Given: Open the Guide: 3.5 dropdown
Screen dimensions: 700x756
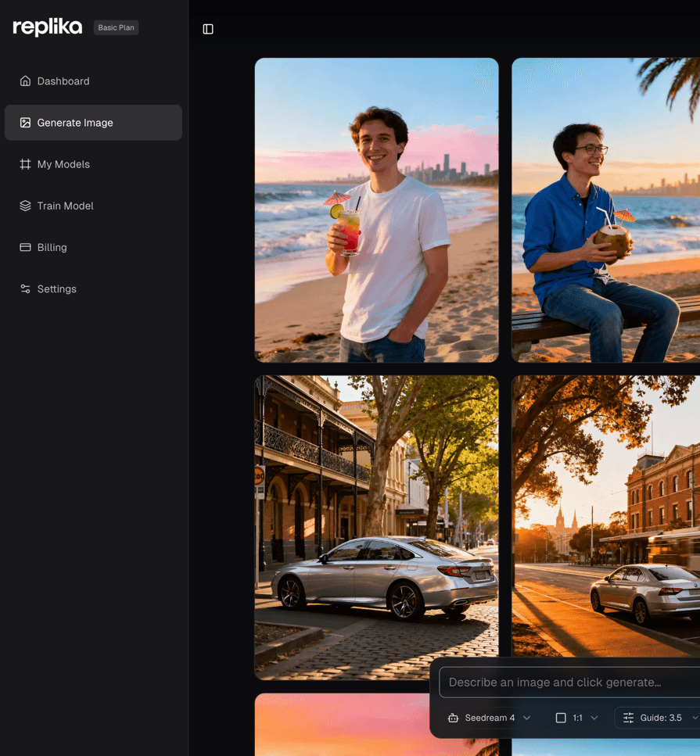Looking at the screenshot, I should pyautogui.click(x=661, y=718).
